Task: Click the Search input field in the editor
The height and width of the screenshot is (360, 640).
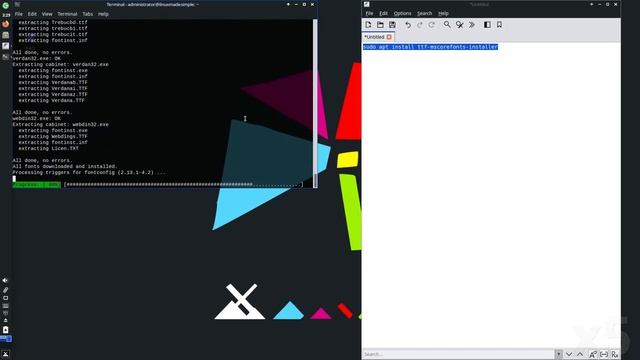Action: coord(458,354)
